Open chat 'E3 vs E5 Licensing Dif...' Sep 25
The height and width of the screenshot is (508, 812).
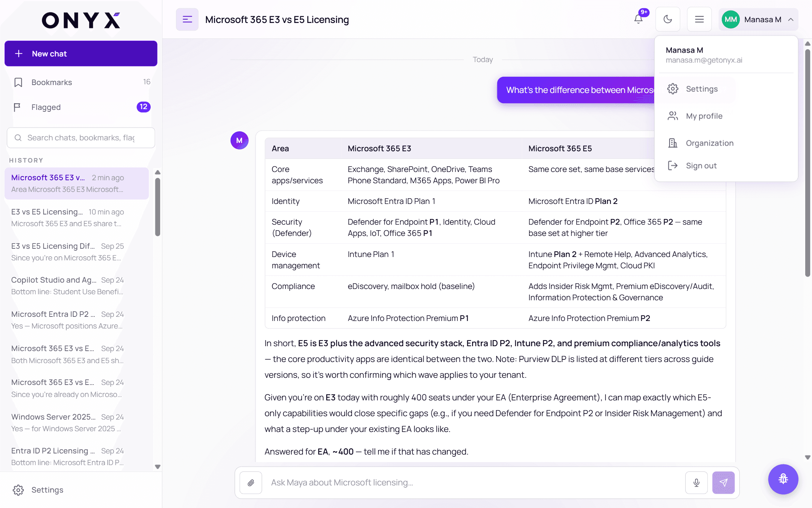click(x=77, y=252)
